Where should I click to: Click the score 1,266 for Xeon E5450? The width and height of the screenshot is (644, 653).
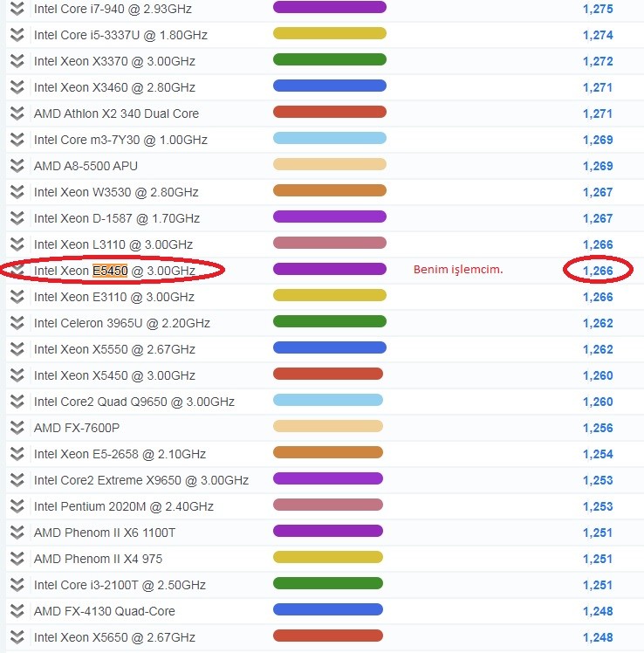point(598,272)
